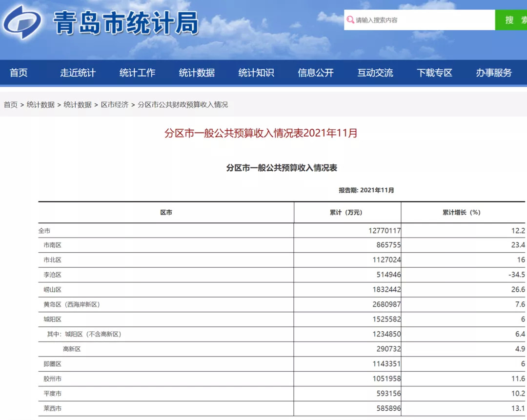Image resolution: width=527 pixels, height=420 pixels.
Task: Open 统计知识 navigation item
Action: pyautogui.click(x=256, y=73)
